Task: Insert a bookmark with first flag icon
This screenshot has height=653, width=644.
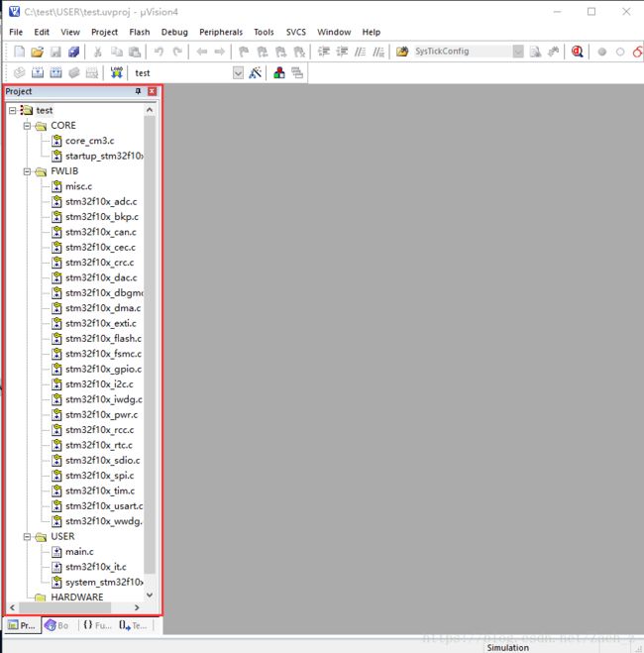Action: click(x=244, y=52)
